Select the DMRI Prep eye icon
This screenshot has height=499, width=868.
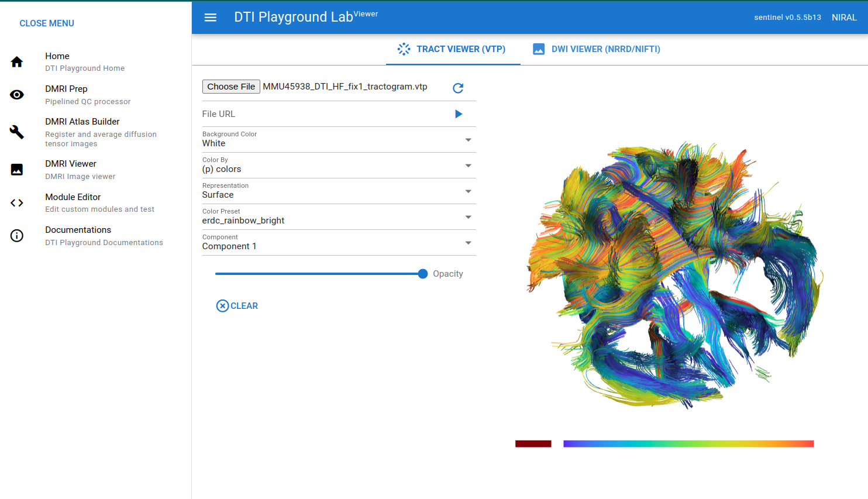tap(17, 95)
